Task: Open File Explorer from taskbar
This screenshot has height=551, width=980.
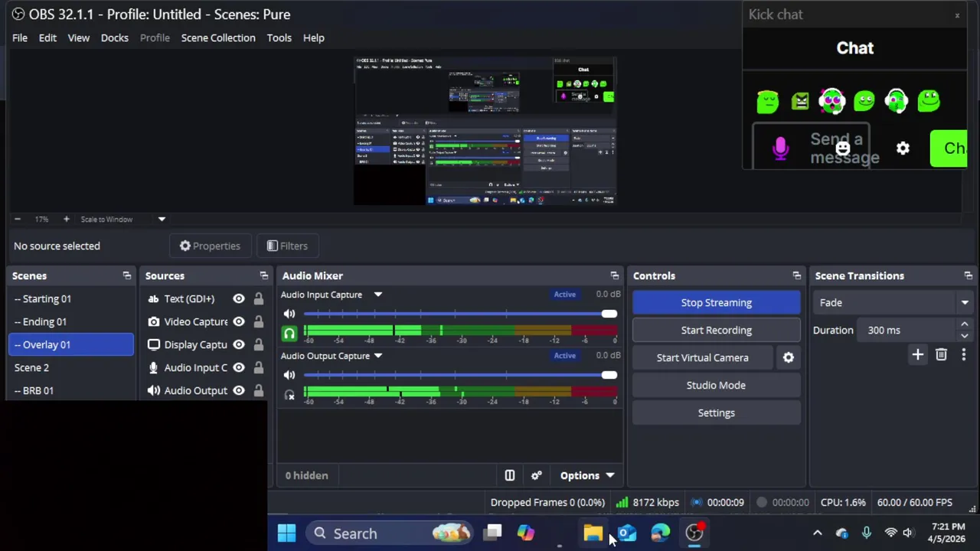Action: 593,533
